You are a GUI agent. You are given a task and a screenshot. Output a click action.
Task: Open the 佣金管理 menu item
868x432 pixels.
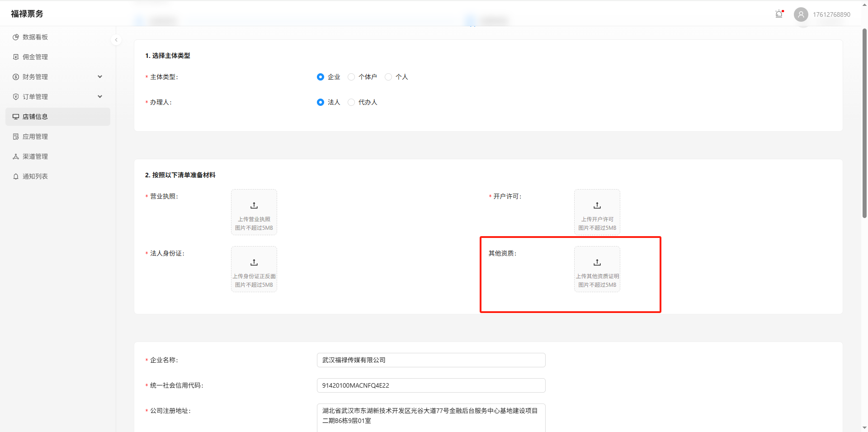click(35, 57)
